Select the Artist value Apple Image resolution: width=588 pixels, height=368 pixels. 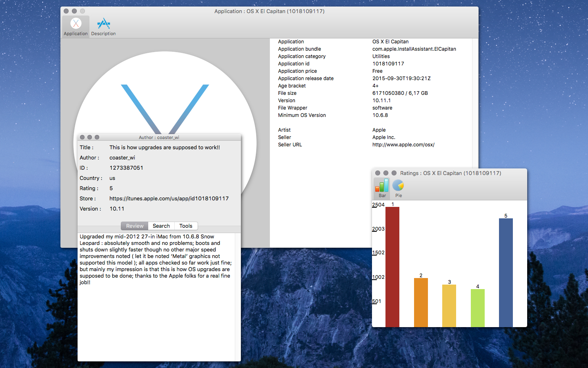pos(379,130)
